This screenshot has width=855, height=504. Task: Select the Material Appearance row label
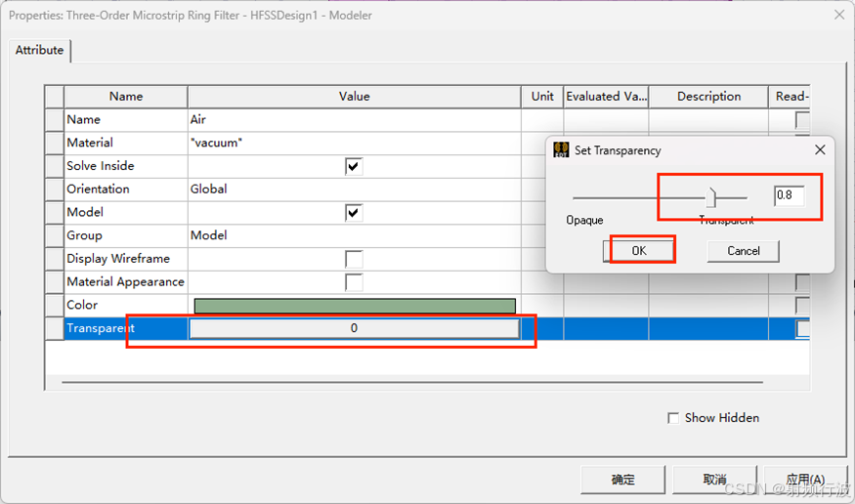(126, 281)
